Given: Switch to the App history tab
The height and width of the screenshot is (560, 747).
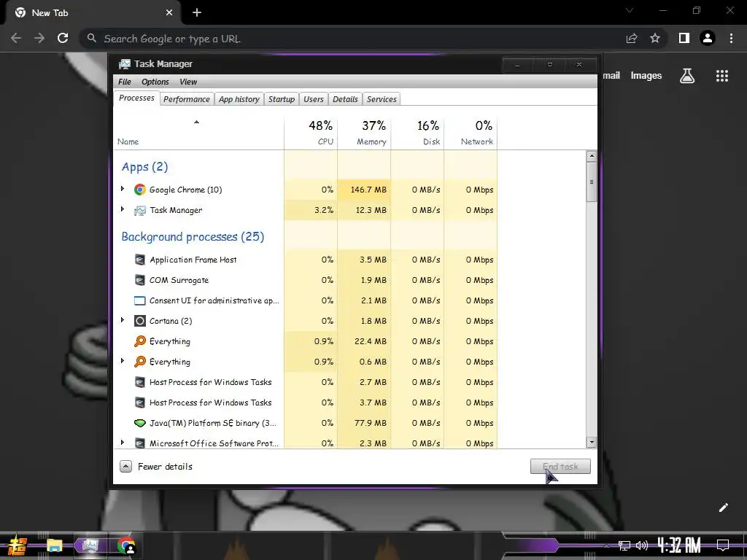Looking at the screenshot, I should coord(239,99).
